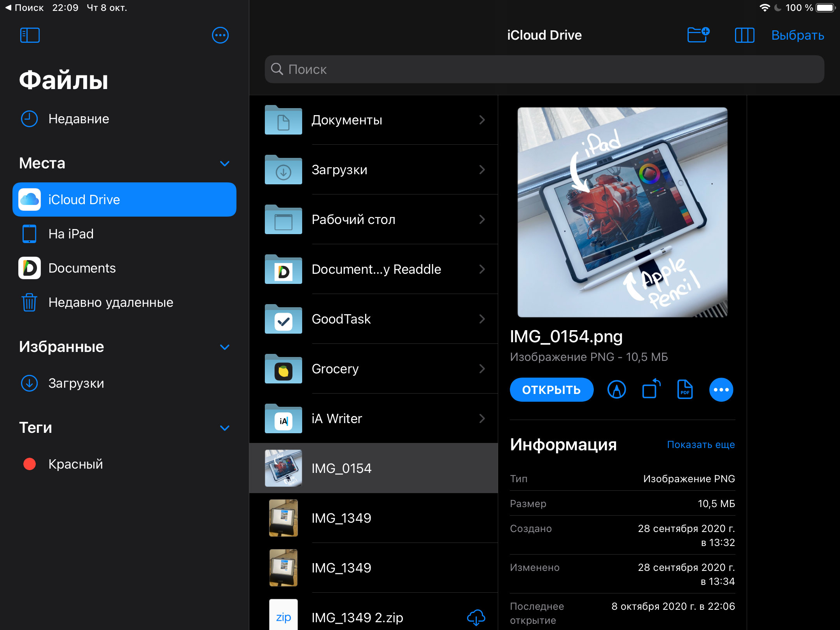Create a new folder with plus icon
840x630 pixels.
[698, 35]
